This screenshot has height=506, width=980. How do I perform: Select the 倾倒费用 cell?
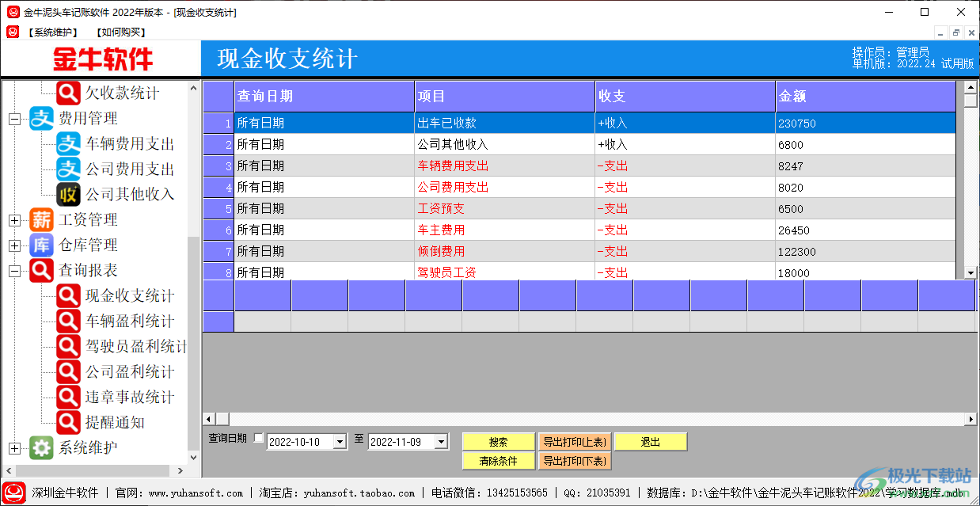click(x=505, y=252)
